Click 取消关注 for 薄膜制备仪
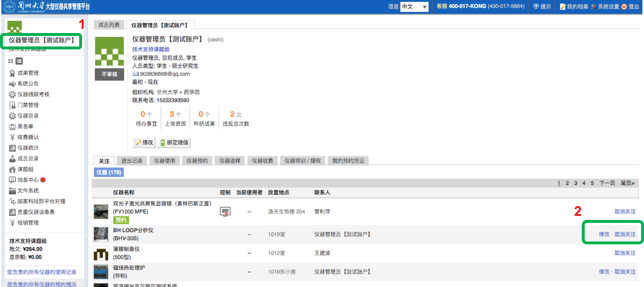The image size is (644, 287). point(625,253)
